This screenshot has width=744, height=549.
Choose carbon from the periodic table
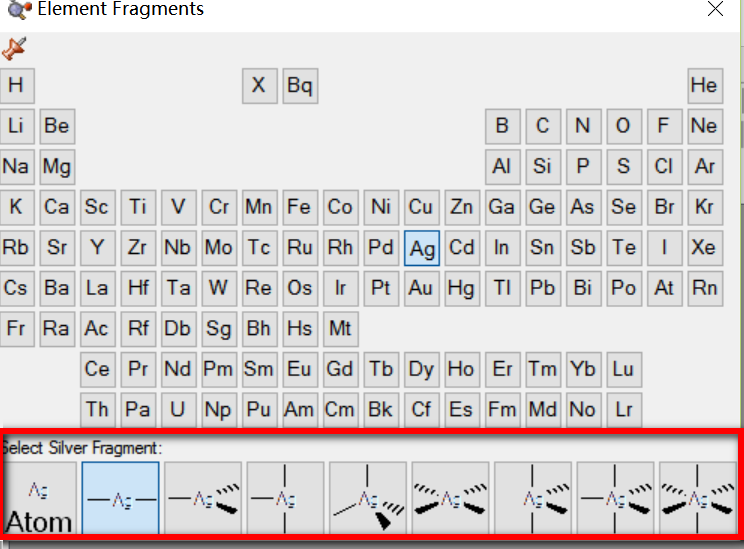pyautogui.click(x=542, y=127)
